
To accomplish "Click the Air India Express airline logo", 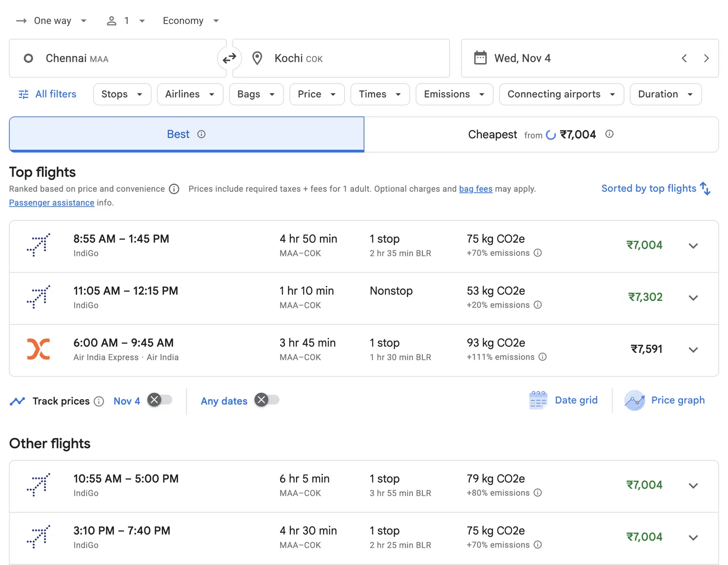I will tap(38, 349).
